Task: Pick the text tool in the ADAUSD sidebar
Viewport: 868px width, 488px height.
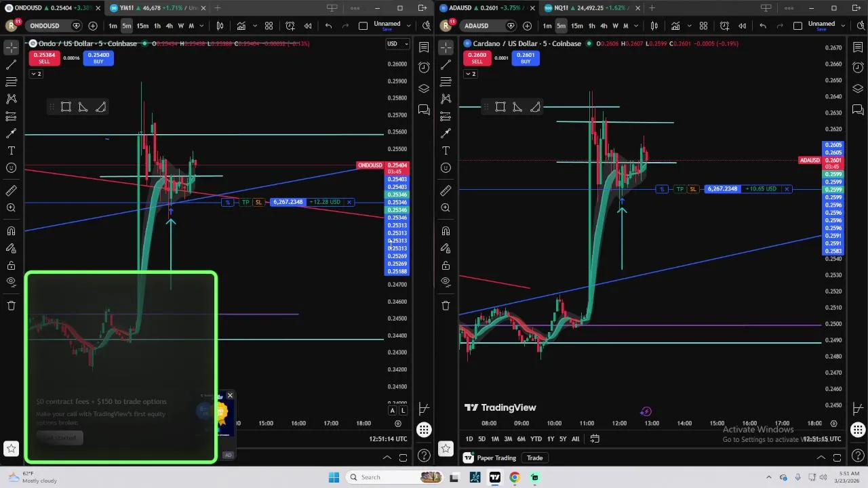Action: click(446, 150)
